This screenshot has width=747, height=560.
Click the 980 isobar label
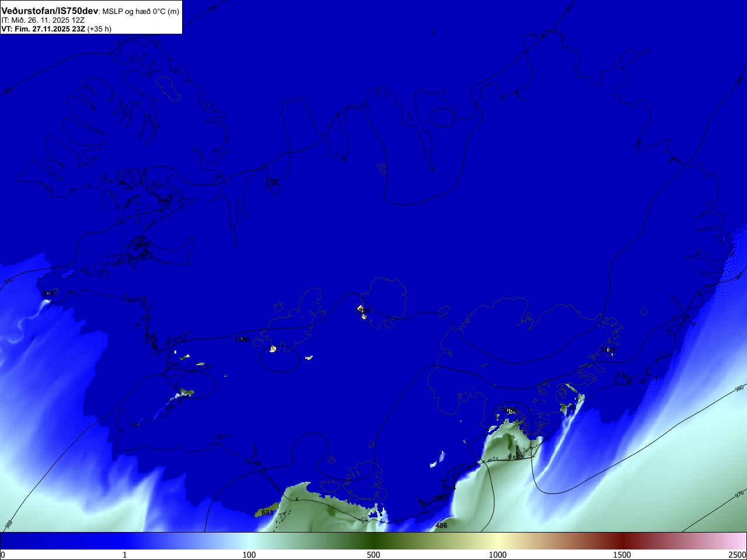[739, 388]
